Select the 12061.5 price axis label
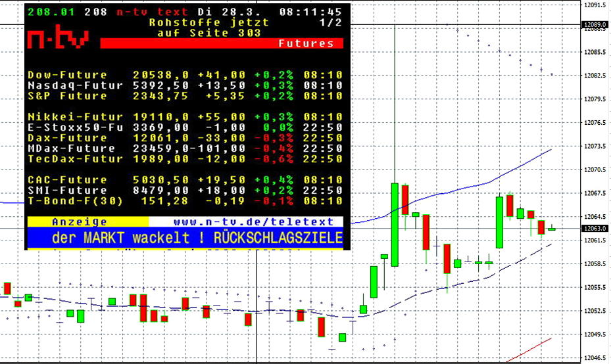The height and width of the screenshot is (364, 611). coord(595,240)
